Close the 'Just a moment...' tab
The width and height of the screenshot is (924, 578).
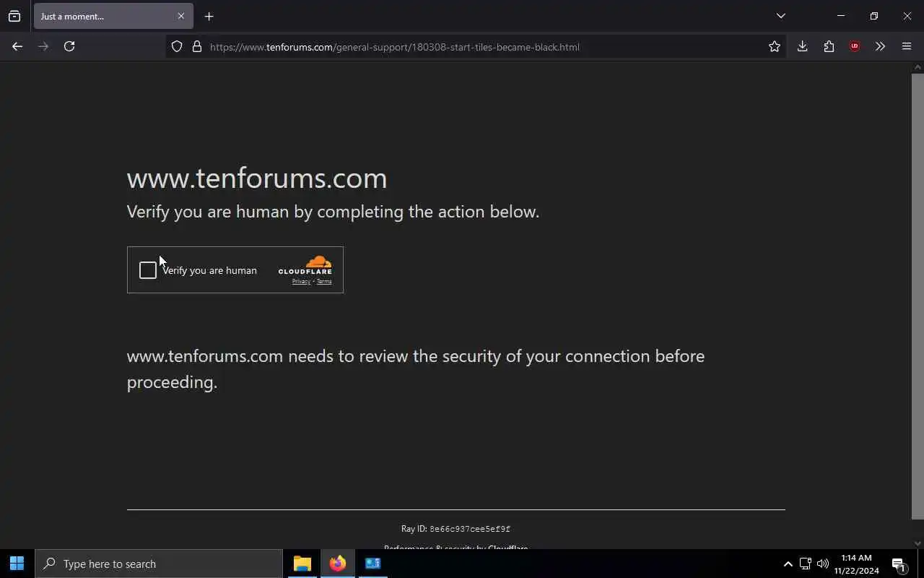coord(181,16)
